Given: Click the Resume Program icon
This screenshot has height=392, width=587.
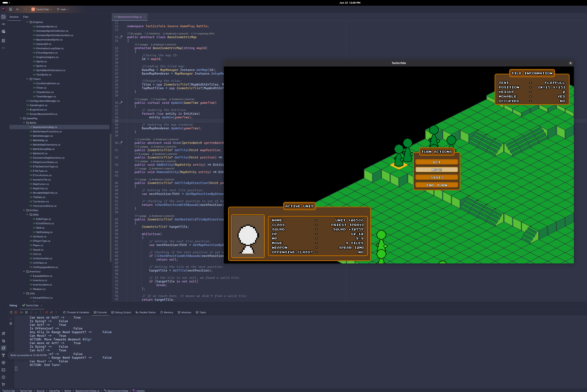Looking at the screenshot, I should pos(22,312).
